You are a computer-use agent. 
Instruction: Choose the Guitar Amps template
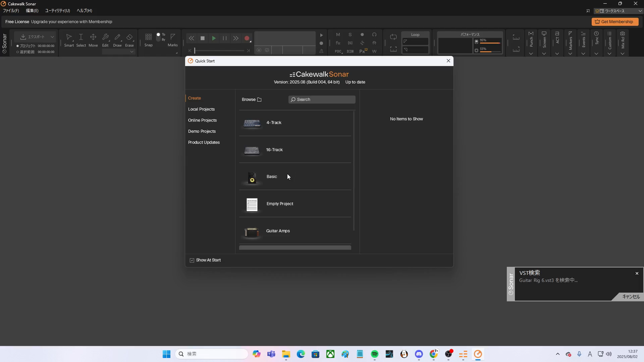click(x=295, y=231)
